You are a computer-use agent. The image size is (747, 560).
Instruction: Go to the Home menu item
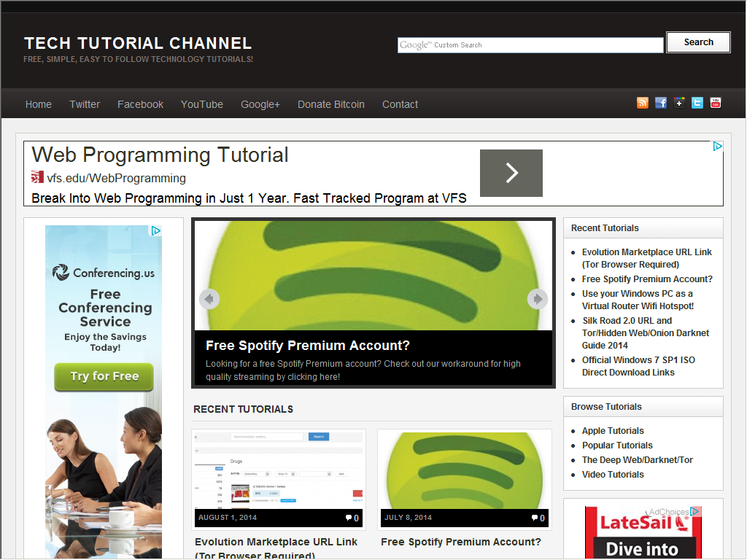(39, 104)
